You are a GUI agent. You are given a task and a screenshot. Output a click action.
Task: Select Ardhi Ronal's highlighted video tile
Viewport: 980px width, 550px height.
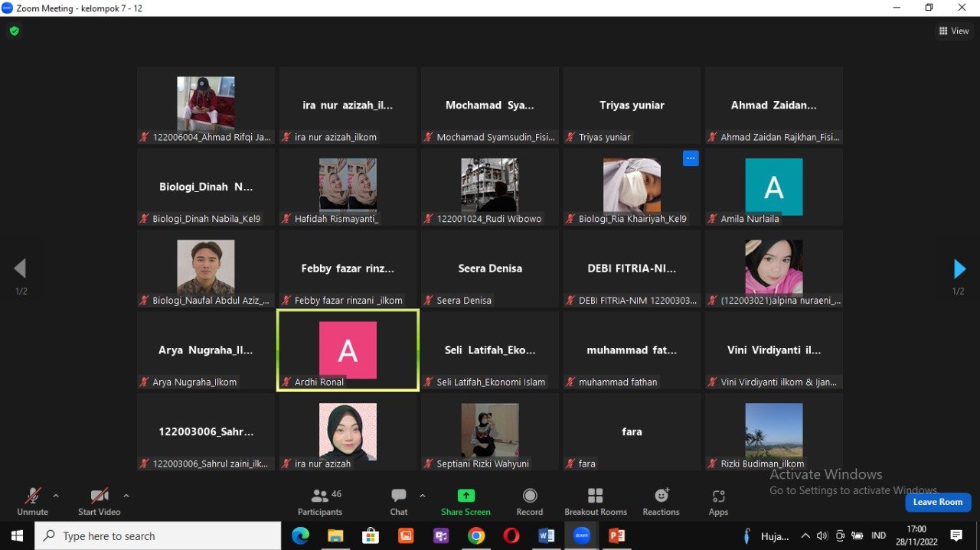348,350
